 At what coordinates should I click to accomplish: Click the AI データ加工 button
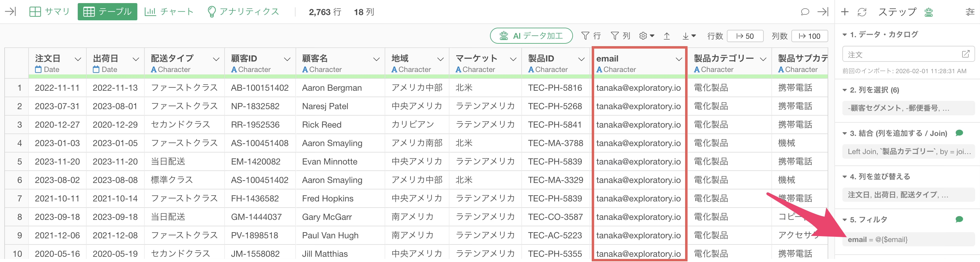(531, 36)
